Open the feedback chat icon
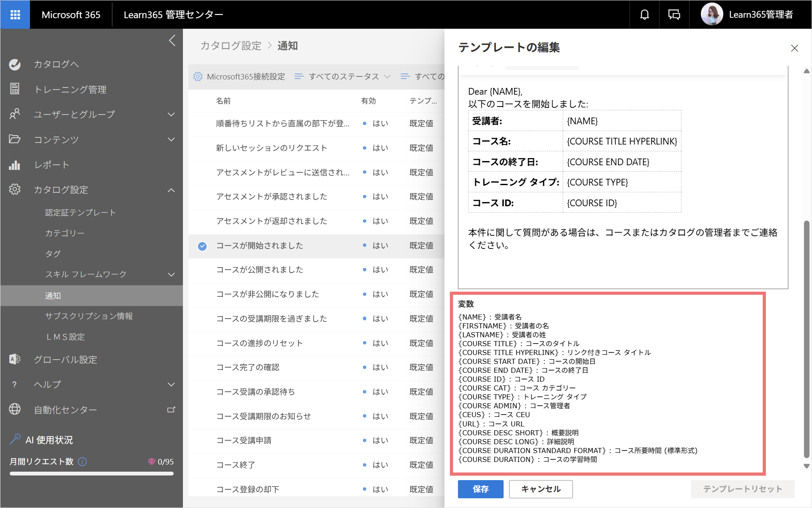The height and width of the screenshot is (508, 812). (x=674, y=15)
